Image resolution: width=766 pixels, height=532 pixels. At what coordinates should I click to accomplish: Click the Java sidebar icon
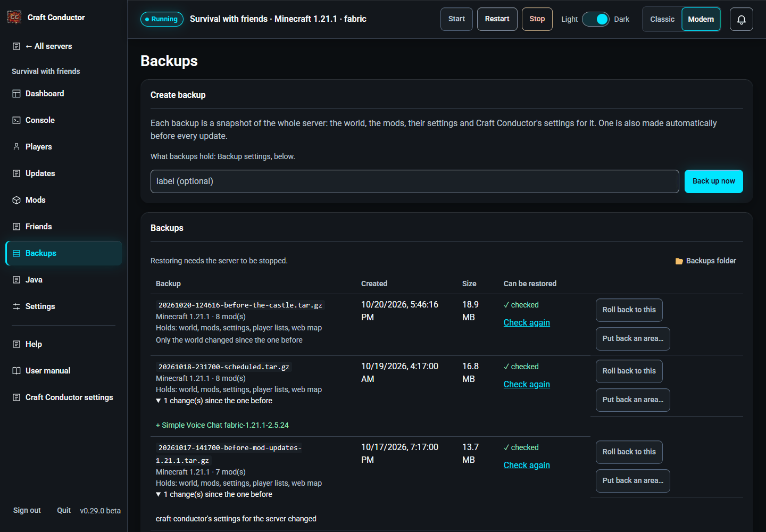[x=16, y=280]
